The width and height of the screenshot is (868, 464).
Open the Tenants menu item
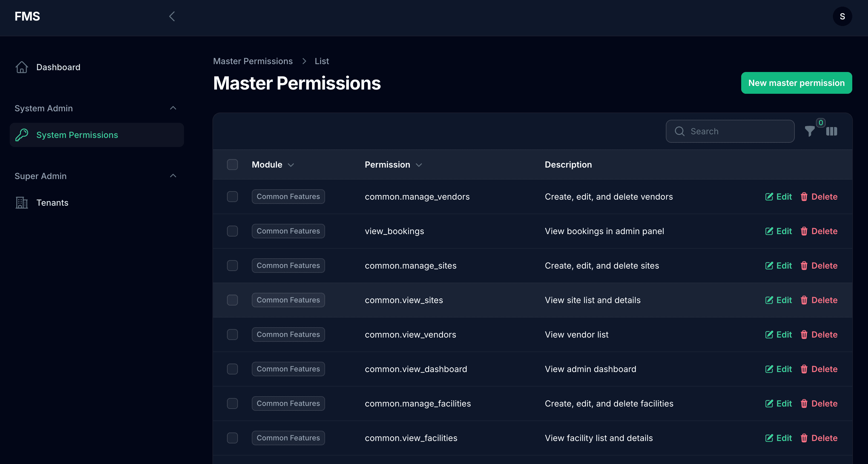click(x=52, y=203)
